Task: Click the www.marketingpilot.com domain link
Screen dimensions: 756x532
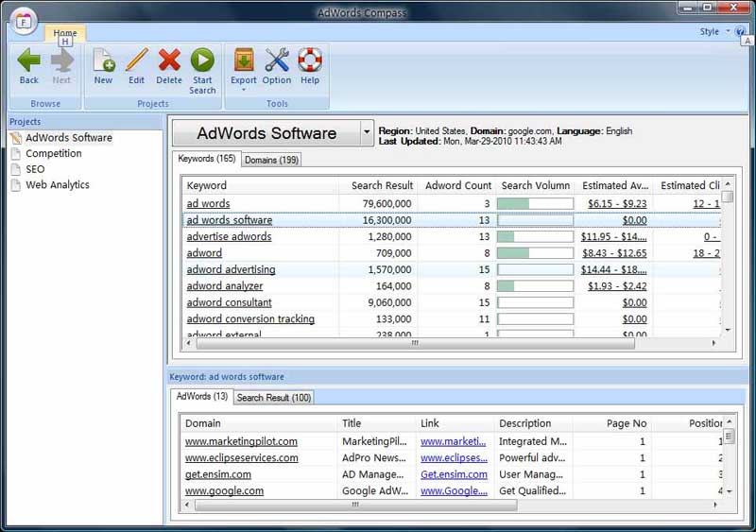Action: click(241, 441)
